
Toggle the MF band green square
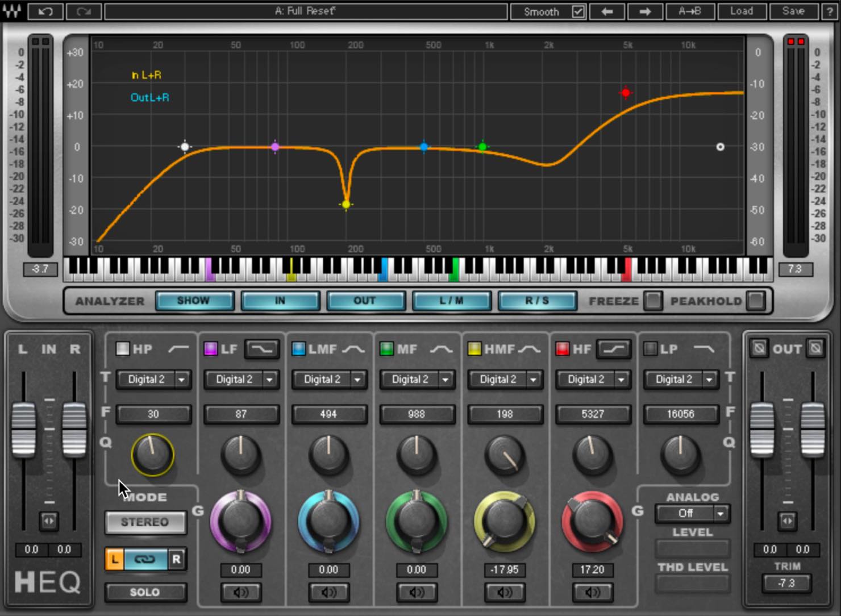point(386,349)
